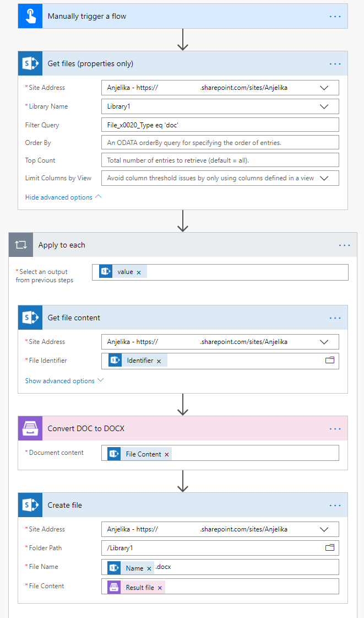Image resolution: width=364 pixels, height=618 pixels.
Task: Open the folder picker in Folder Path field
Action: click(330, 547)
